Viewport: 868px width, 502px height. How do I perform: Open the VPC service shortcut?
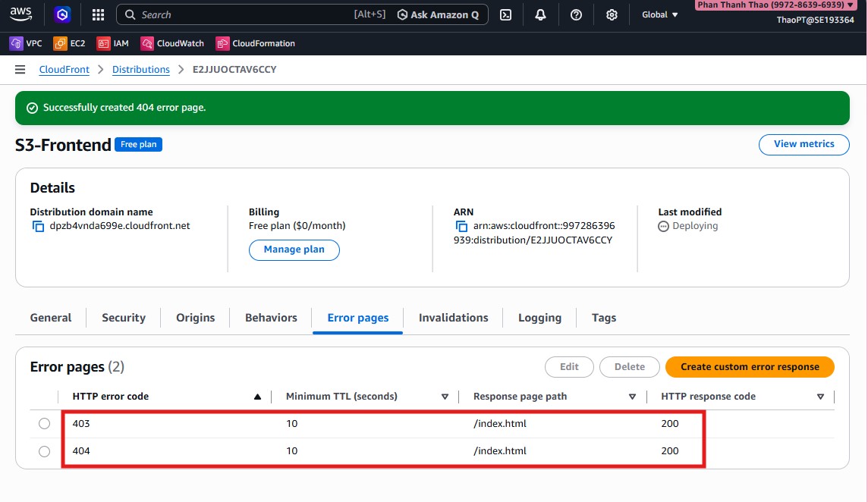(26, 43)
